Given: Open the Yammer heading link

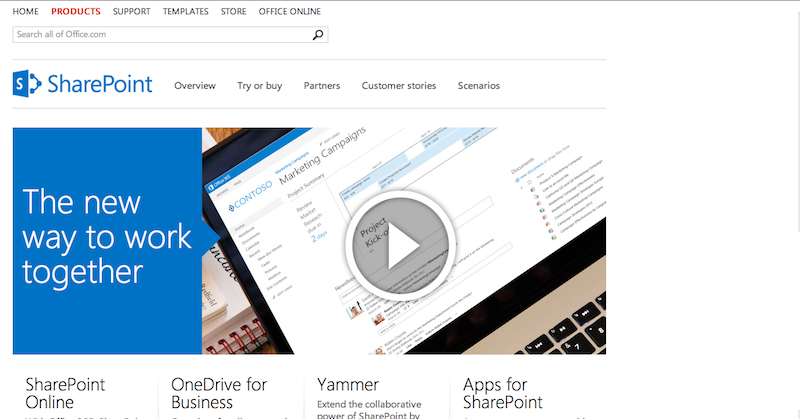Looking at the screenshot, I should (x=348, y=384).
